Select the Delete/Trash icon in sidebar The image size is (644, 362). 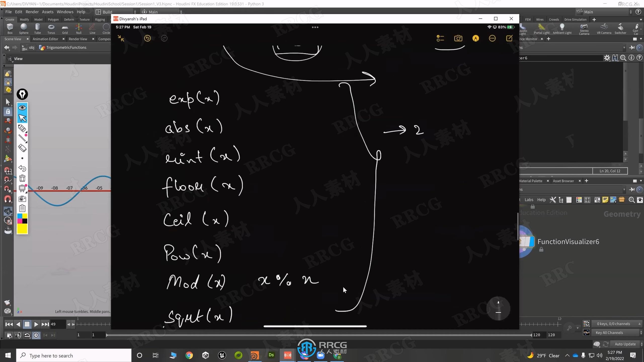[x=22, y=179]
